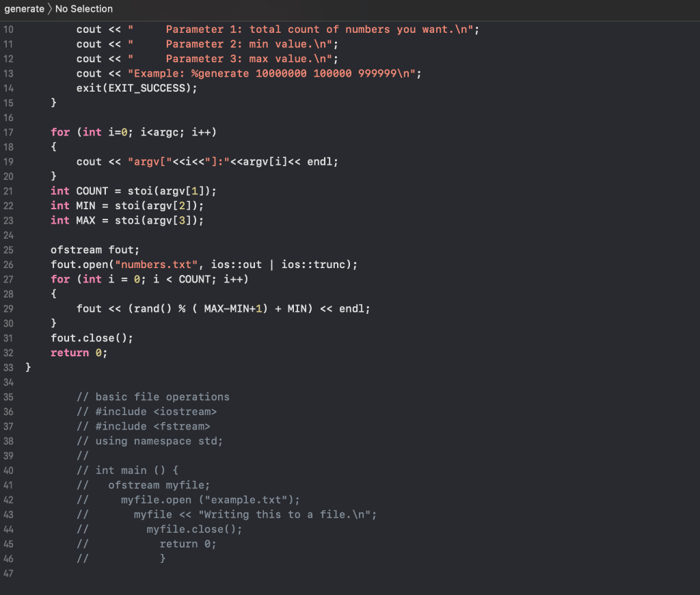
Task: Click comment '// using namespace std;'
Action: [150, 442]
